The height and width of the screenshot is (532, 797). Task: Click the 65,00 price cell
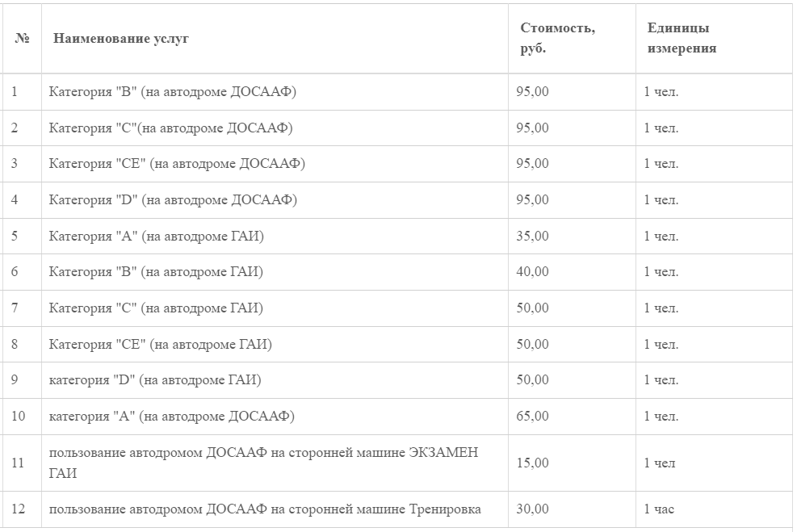(x=533, y=417)
